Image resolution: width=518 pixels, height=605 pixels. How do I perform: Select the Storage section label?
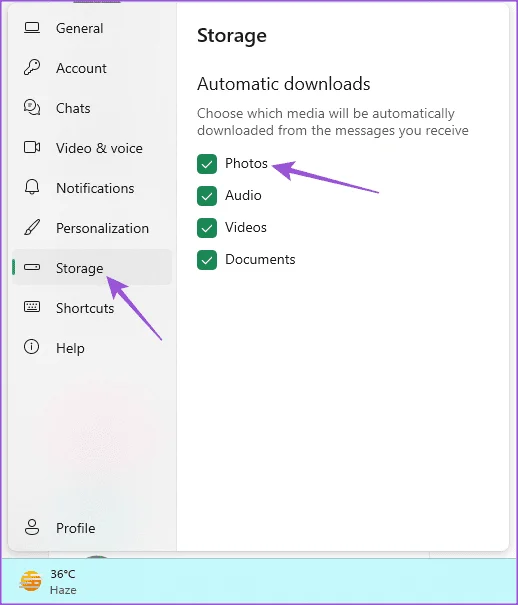[79, 269]
